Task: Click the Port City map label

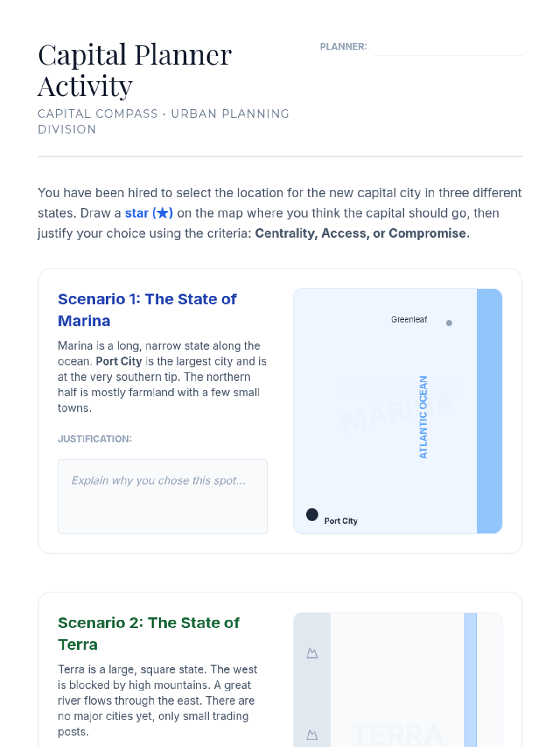Action: (x=341, y=521)
